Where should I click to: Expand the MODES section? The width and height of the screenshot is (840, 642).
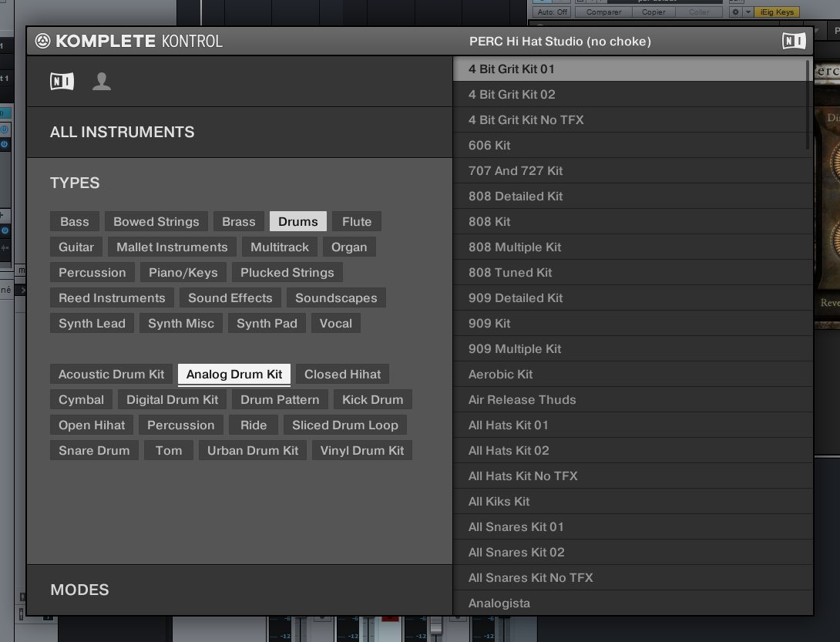point(79,590)
